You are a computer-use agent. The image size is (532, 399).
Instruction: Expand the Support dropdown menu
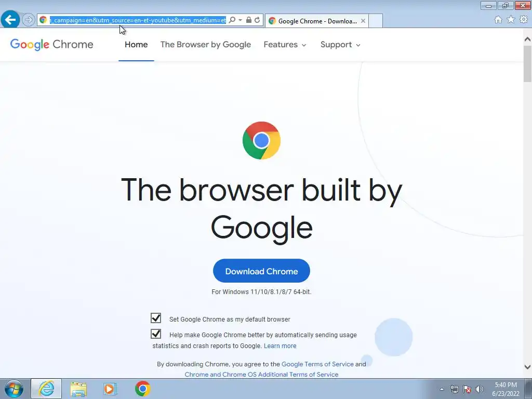(x=340, y=45)
